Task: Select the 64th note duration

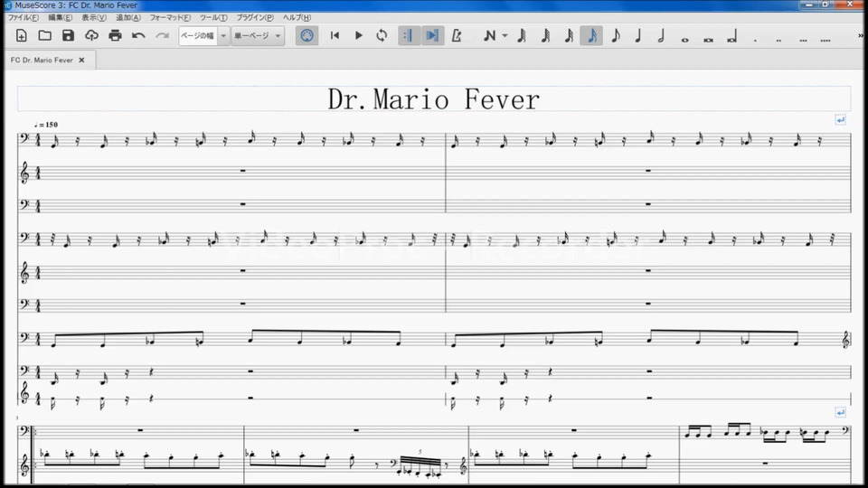Action: [522, 36]
